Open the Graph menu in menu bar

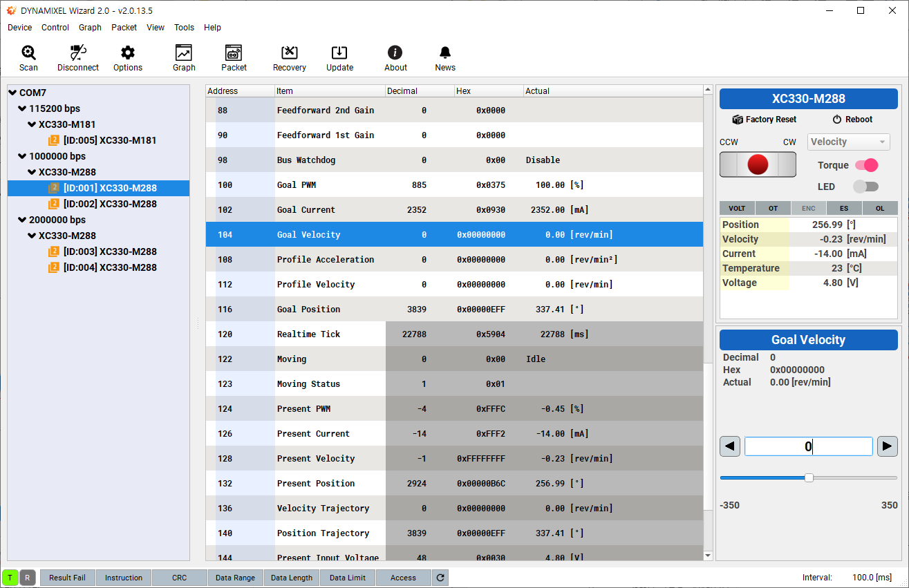90,28
